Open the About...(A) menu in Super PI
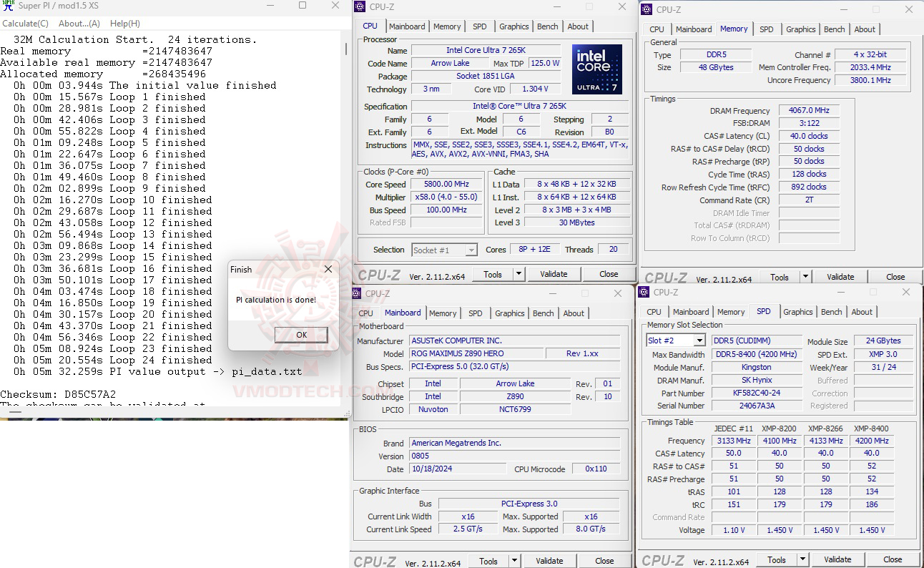The image size is (924, 568). click(79, 24)
